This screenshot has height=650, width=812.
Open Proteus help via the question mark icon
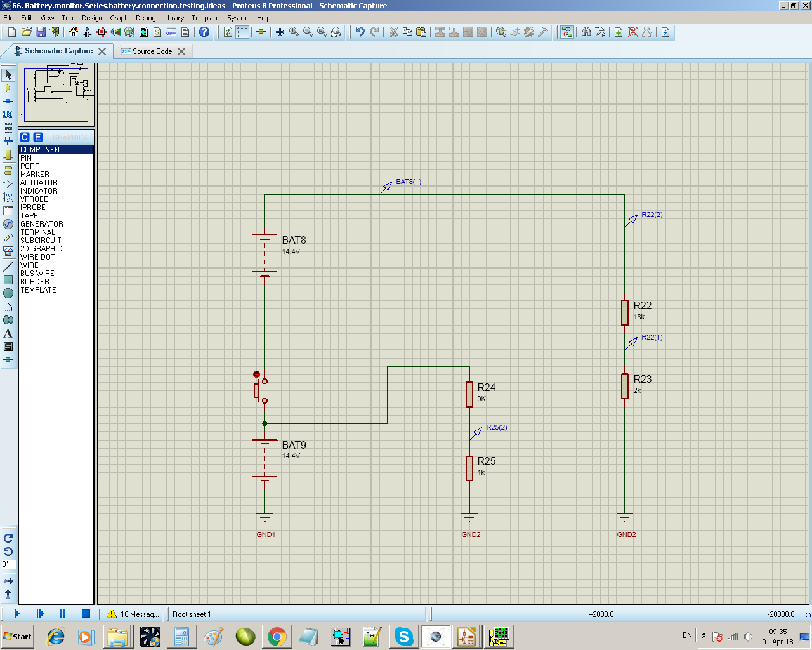(x=203, y=32)
